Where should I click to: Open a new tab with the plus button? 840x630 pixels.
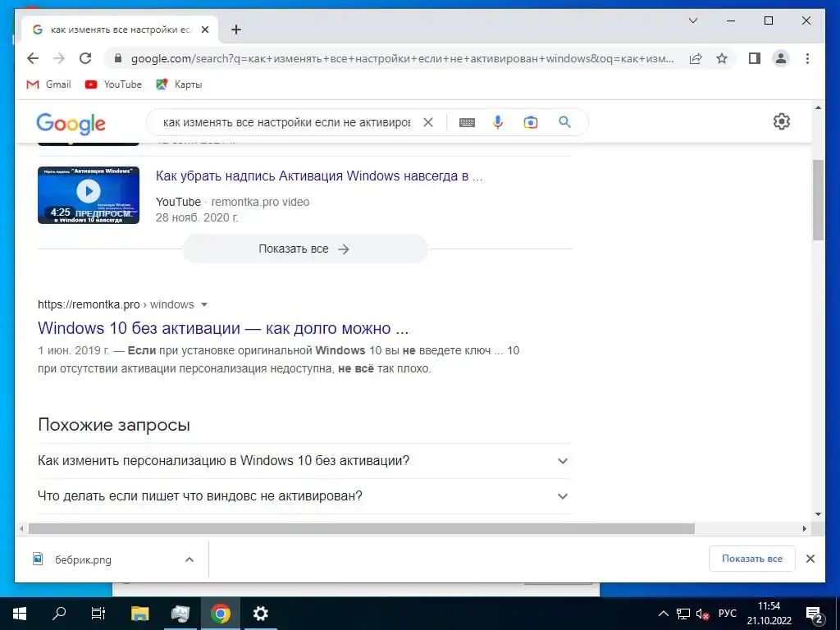236,30
